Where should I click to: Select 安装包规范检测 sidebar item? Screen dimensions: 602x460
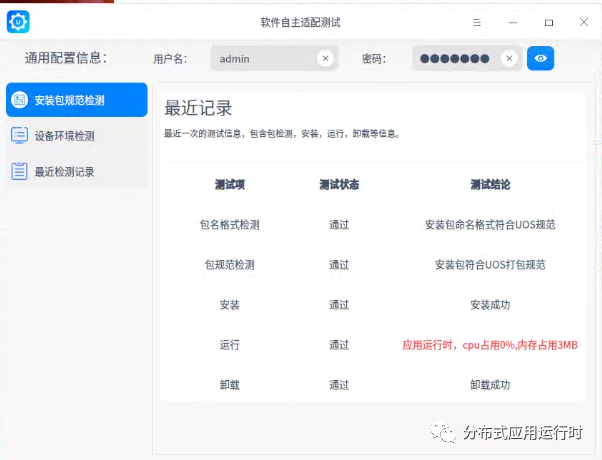(77, 100)
